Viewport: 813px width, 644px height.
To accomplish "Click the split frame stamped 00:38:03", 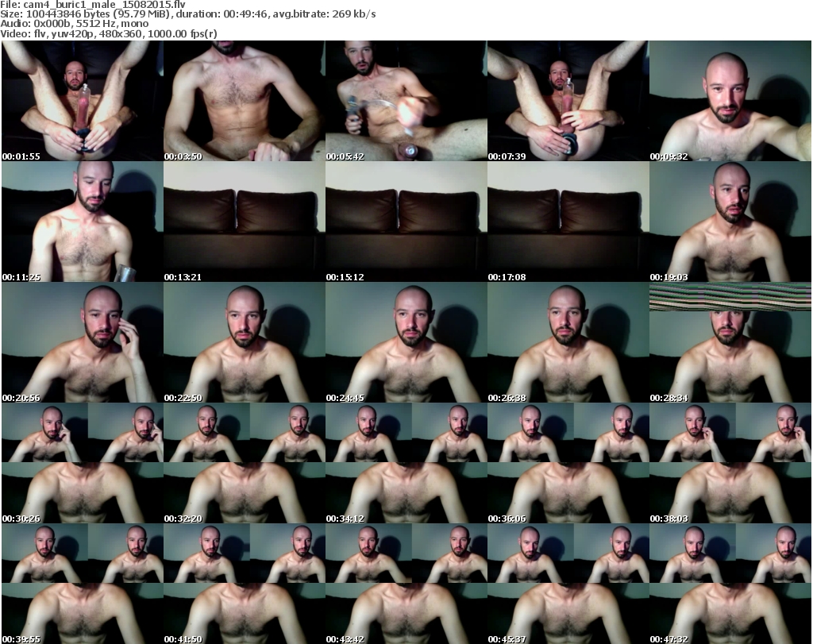I will (730, 463).
